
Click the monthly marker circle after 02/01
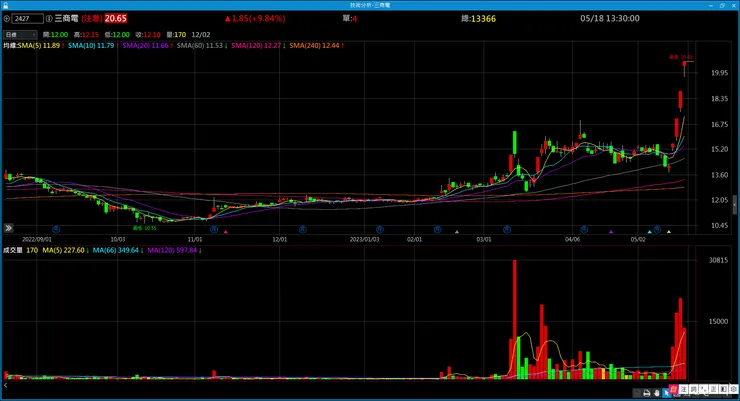[x=437, y=229]
